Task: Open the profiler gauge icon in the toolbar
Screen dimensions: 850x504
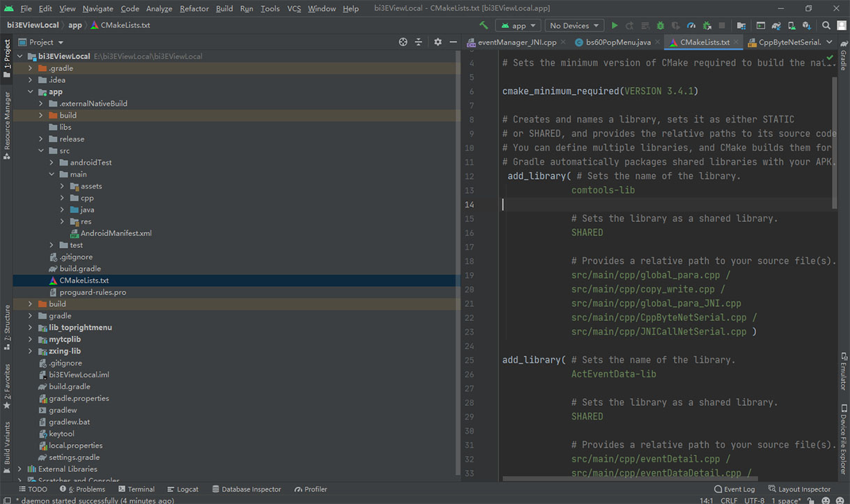Action: click(691, 25)
